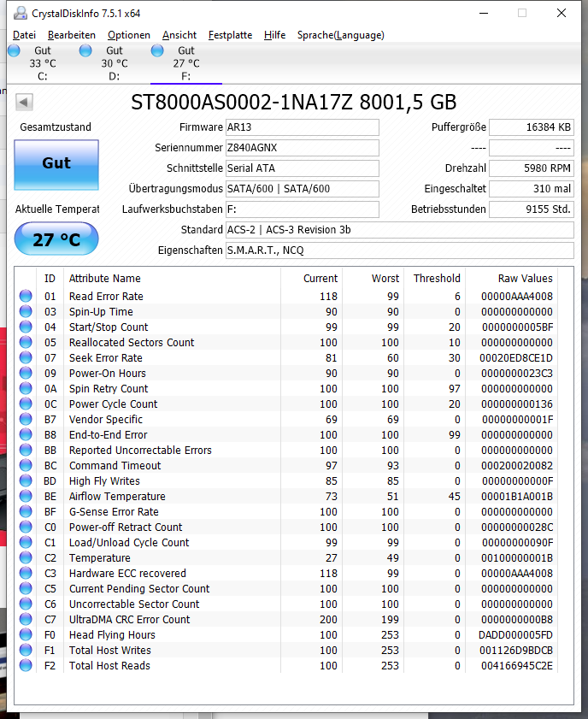588x719 pixels.
Task: Select the Current Pending Sector Count row name
Action: 138,589
